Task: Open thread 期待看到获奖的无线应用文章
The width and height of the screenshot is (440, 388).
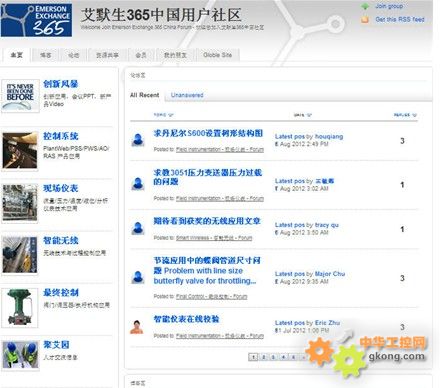Action: [207, 221]
